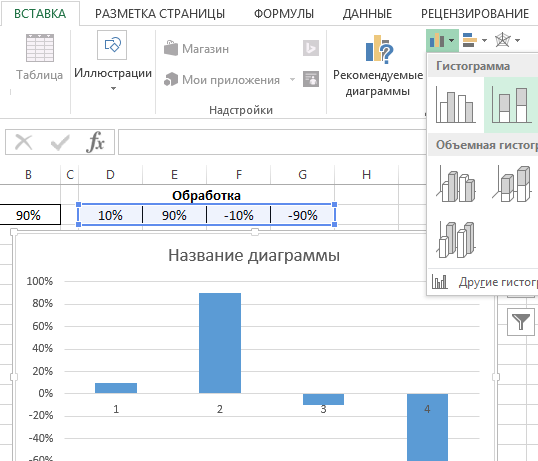The width and height of the screenshot is (538, 461).
Task: Select the -90% cell
Action: point(303,215)
